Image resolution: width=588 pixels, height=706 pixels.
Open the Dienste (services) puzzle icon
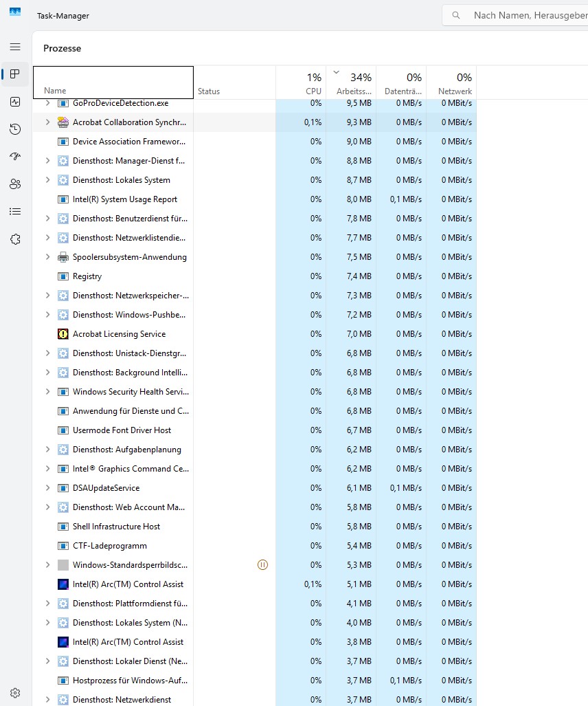[x=15, y=239]
